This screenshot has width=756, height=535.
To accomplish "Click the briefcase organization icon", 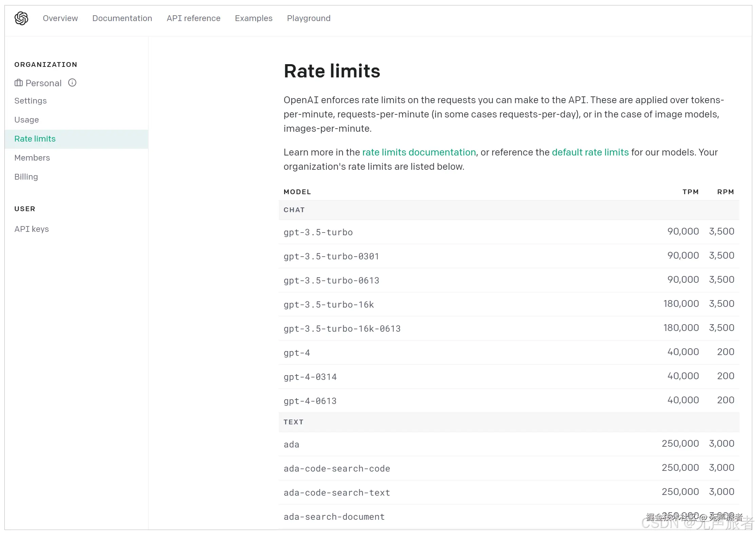I will (x=19, y=83).
